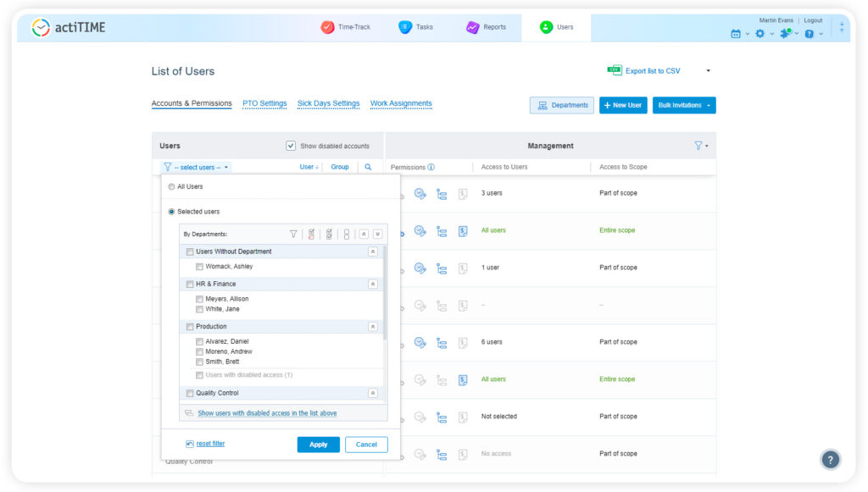Click the integrations puzzle icon with notification dot
Viewport: 868px width, 492px height.
784,33
